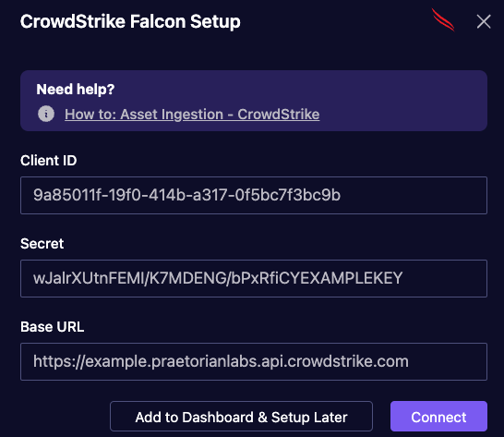Click the CrowdStrike Falcon Setup title

[x=130, y=22]
